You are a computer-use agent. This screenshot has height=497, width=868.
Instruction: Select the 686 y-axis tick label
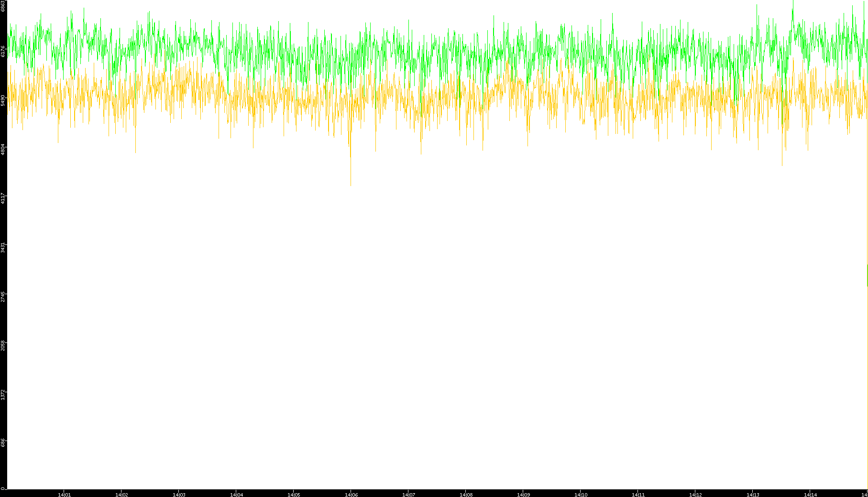pos(3,442)
